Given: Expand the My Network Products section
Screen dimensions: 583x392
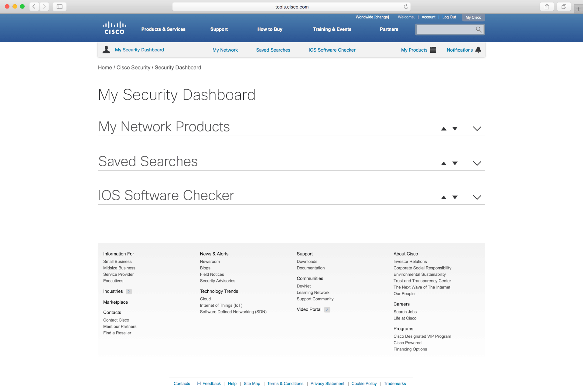Looking at the screenshot, I should coord(477,129).
